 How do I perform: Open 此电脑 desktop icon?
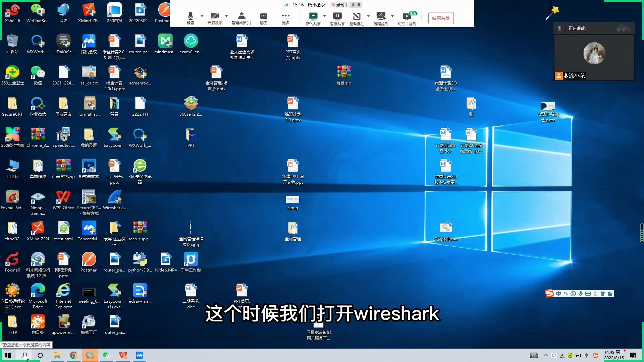pyautogui.click(x=12, y=169)
